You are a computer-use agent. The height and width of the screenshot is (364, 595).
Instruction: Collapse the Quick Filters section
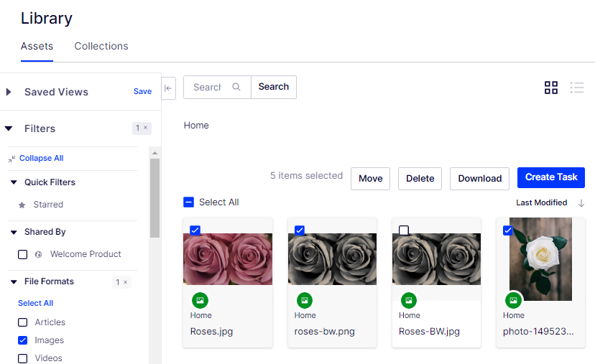point(14,182)
